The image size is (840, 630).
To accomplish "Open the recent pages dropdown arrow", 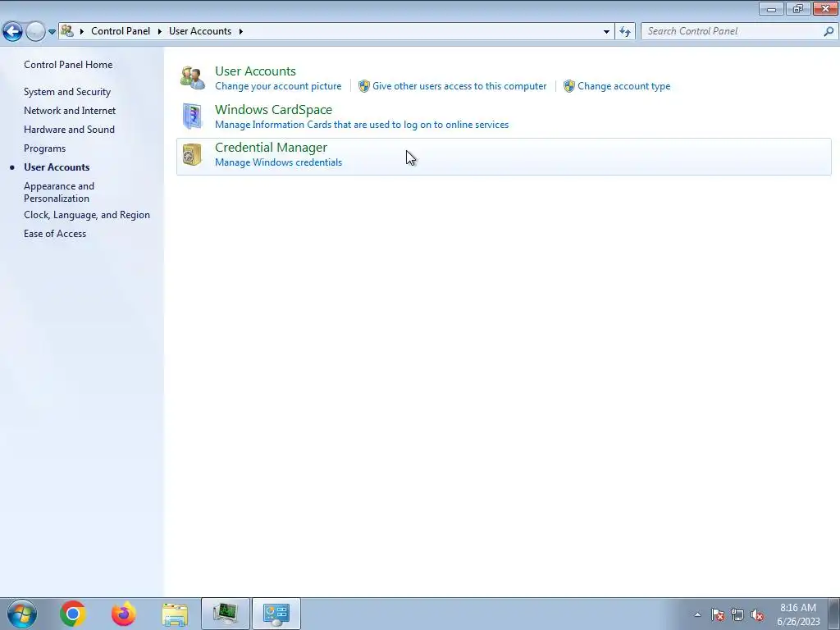I will 52,32.
